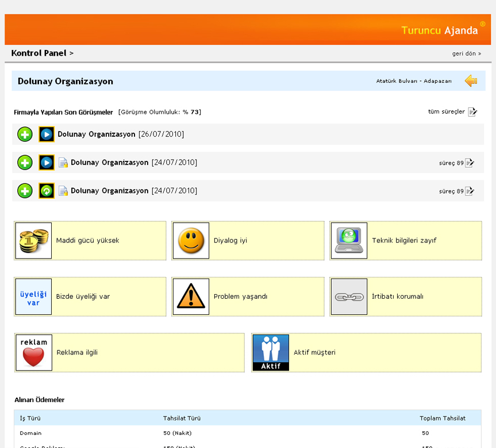Image resolution: width=496 pixels, height=448 pixels.
Task: Select the laptop 'Teknik bilgileri zayıf' icon
Action: [x=349, y=241]
